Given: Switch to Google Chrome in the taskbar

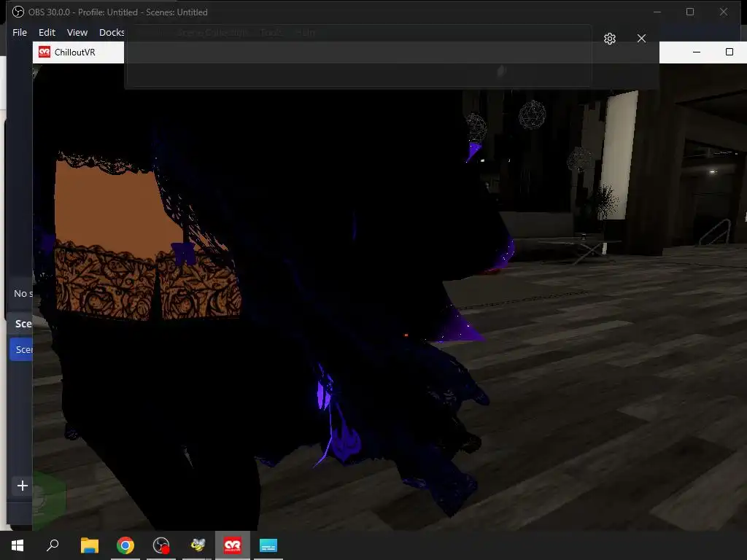Looking at the screenshot, I should (125, 545).
